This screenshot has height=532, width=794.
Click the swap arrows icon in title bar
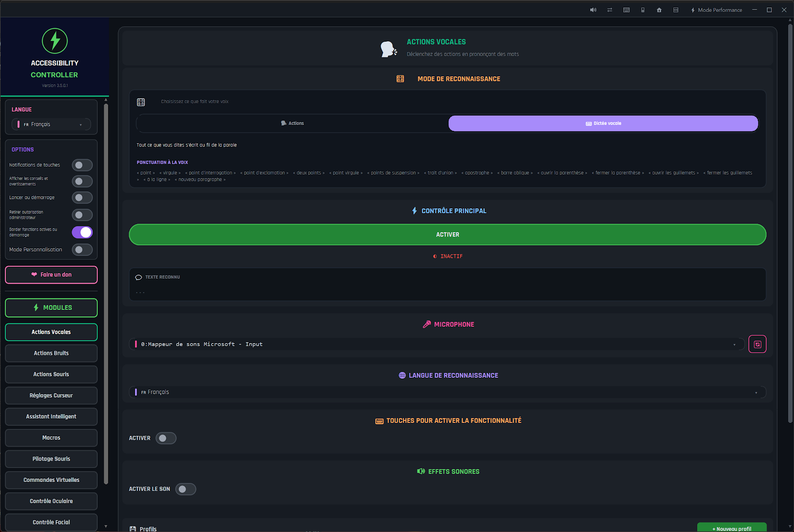(609, 10)
